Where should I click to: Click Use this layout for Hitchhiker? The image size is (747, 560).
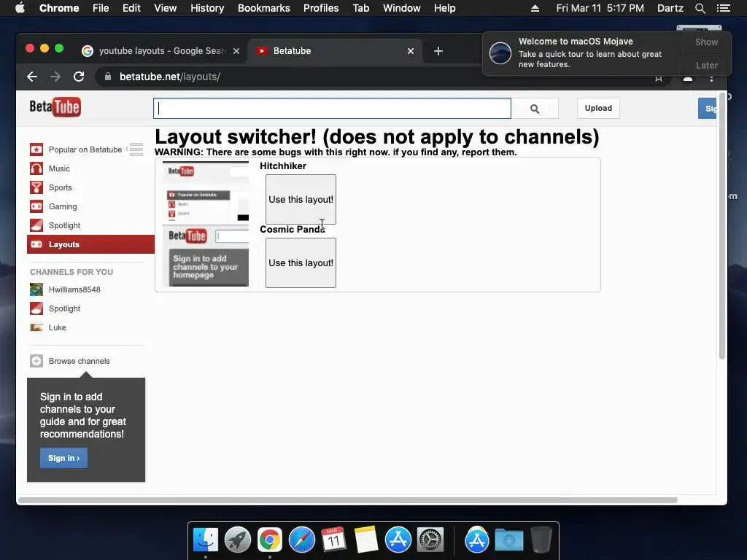point(301,200)
